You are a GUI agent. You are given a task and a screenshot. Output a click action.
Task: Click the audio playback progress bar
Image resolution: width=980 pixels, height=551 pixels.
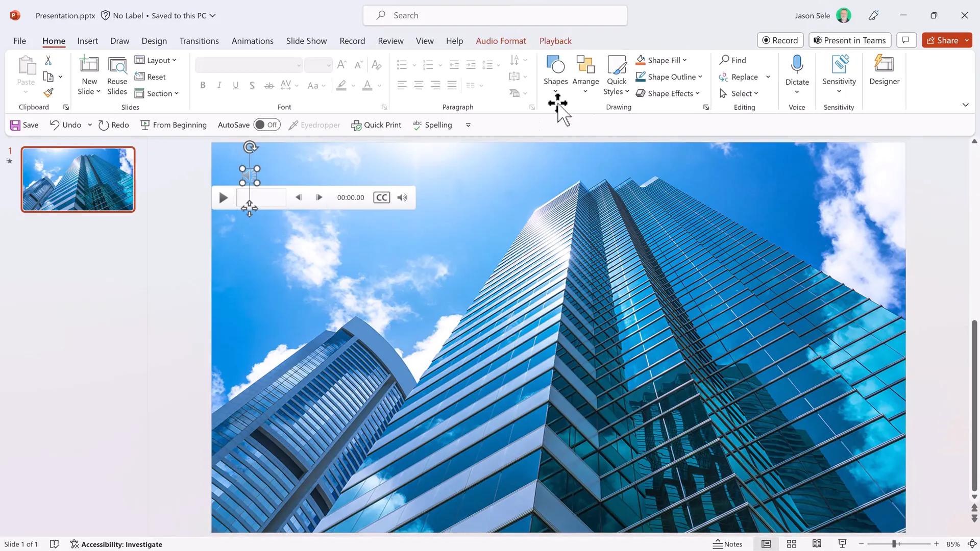coord(261,197)
